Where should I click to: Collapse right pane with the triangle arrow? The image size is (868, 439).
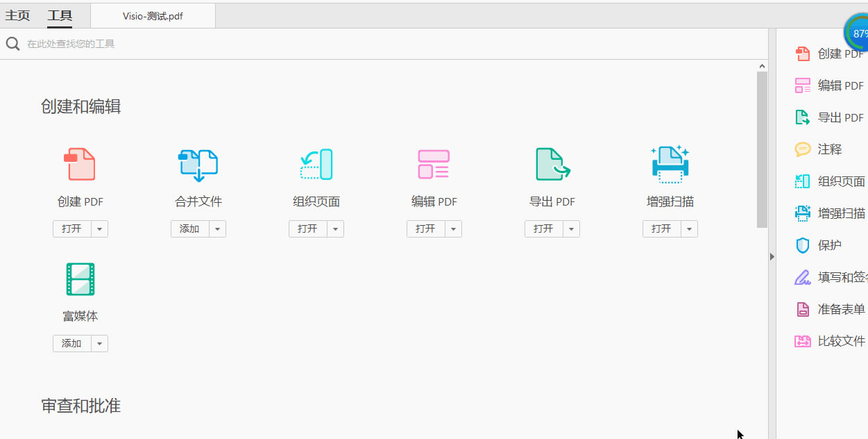click(x=772, y=256)
